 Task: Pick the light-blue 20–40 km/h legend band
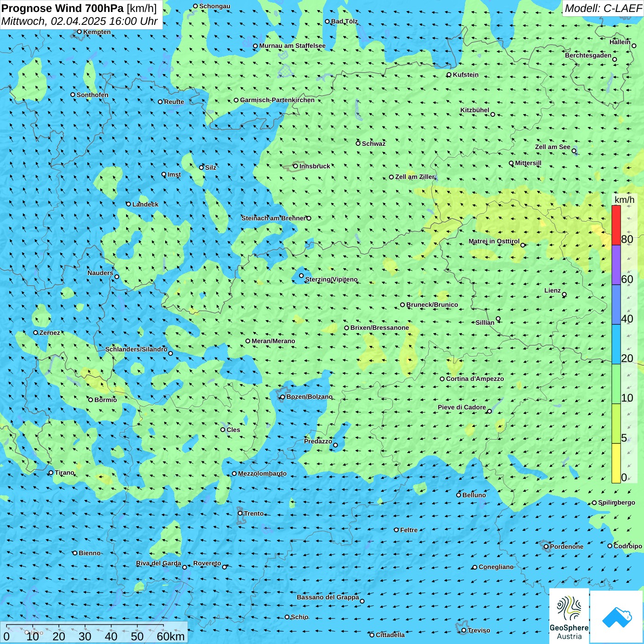coord(616,345)
